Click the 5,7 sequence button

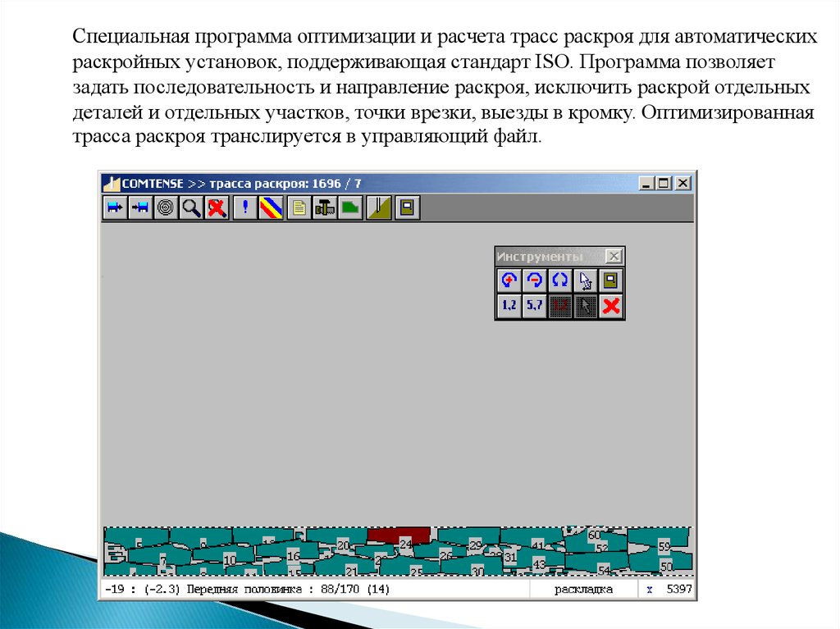(x=535, y=307)
